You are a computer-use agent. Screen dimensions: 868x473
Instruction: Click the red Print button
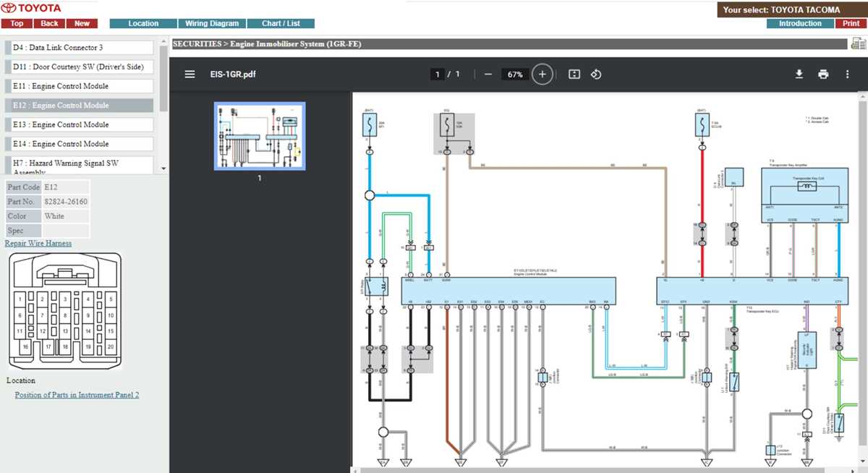(x=851, y=23)
